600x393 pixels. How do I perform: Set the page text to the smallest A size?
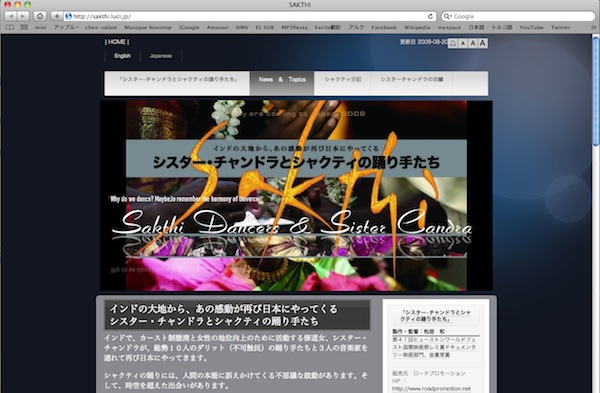[463, 43]
